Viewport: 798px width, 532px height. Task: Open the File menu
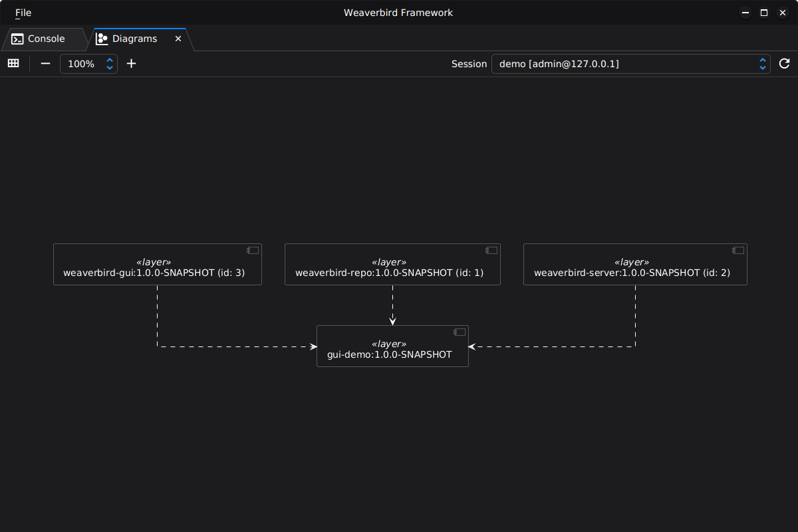[x=23, y=12]
